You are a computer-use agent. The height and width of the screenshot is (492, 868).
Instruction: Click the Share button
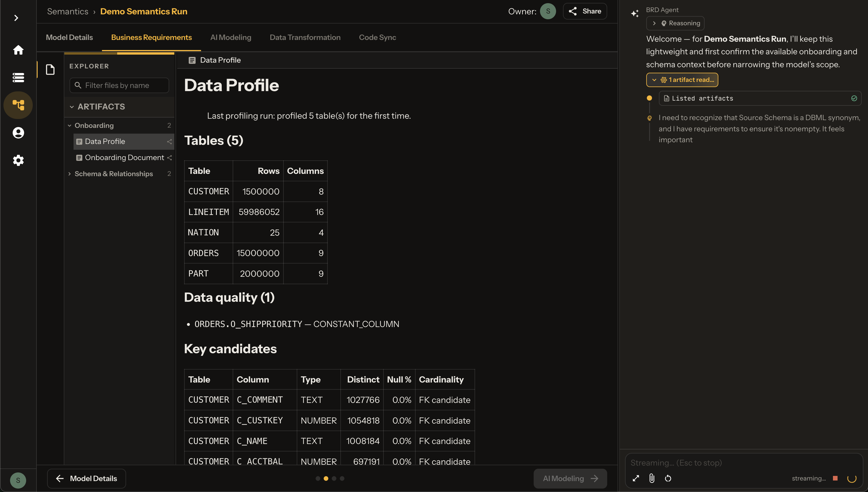[585, 11]
